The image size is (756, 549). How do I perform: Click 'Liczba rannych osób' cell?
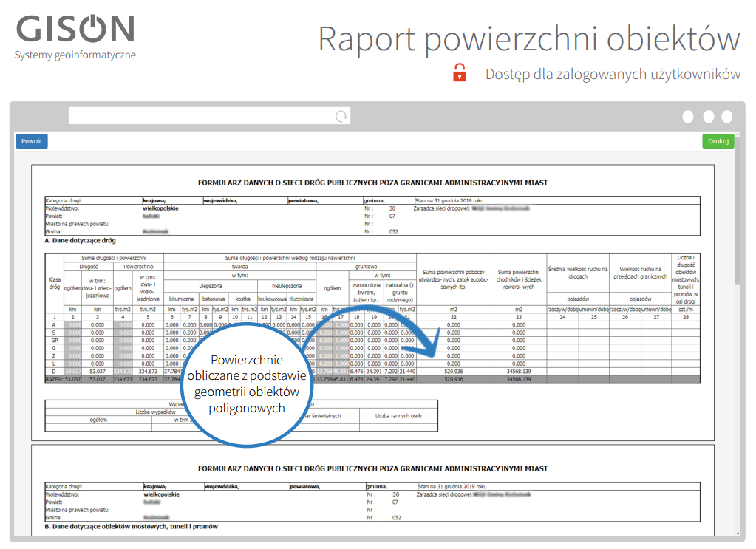coord(398,415)
